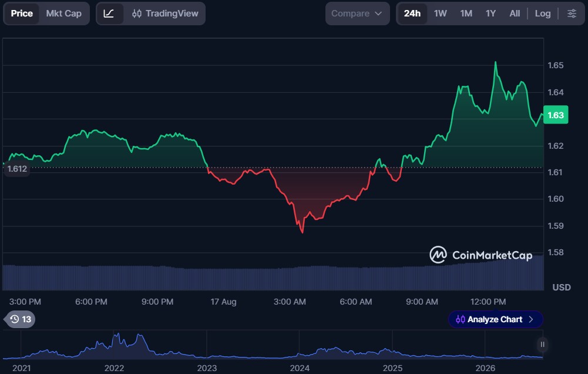This screenshot has height=374, width=588.
Task: Select the 24h time range
Action: click(x=412, y=14)
